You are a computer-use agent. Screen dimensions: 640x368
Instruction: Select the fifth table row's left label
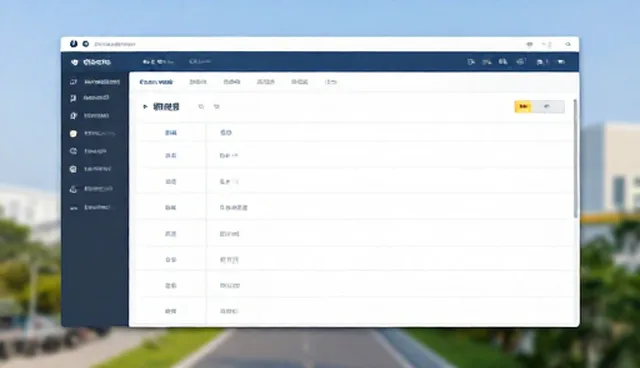pyautogui.click(x=171, y=234)
